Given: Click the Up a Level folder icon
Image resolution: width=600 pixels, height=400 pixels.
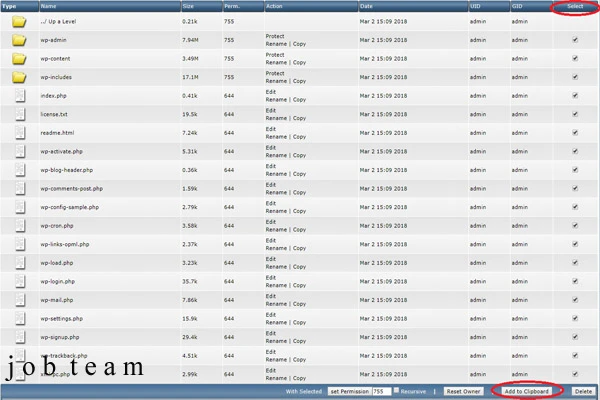Looking at the screenshot, I should (19, 21).
